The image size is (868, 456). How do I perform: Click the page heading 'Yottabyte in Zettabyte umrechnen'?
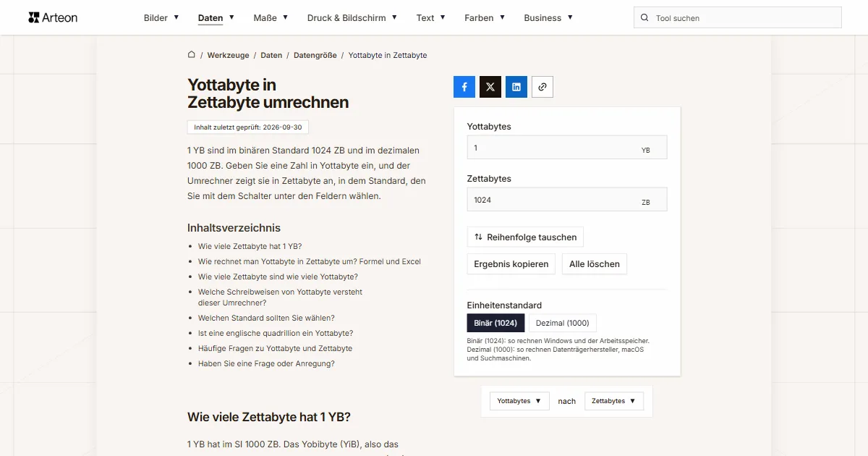268,93
